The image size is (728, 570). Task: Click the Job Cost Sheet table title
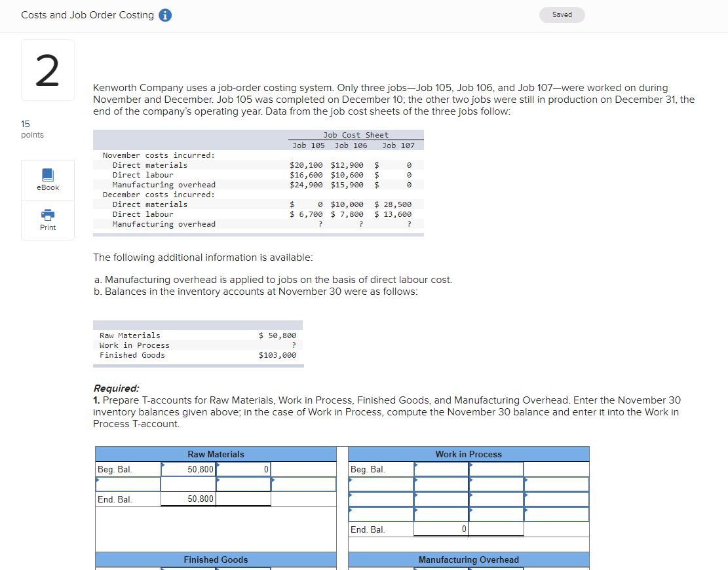click(x=356, y=135)
